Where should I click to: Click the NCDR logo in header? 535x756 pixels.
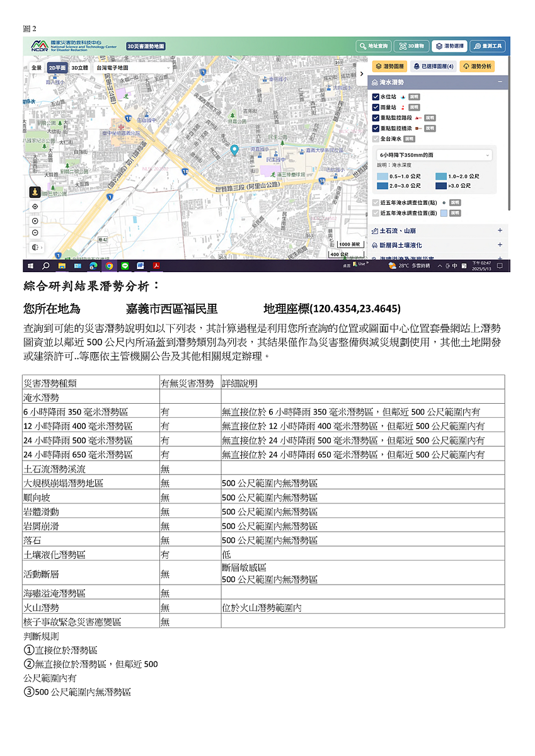[x=39, y=46]
